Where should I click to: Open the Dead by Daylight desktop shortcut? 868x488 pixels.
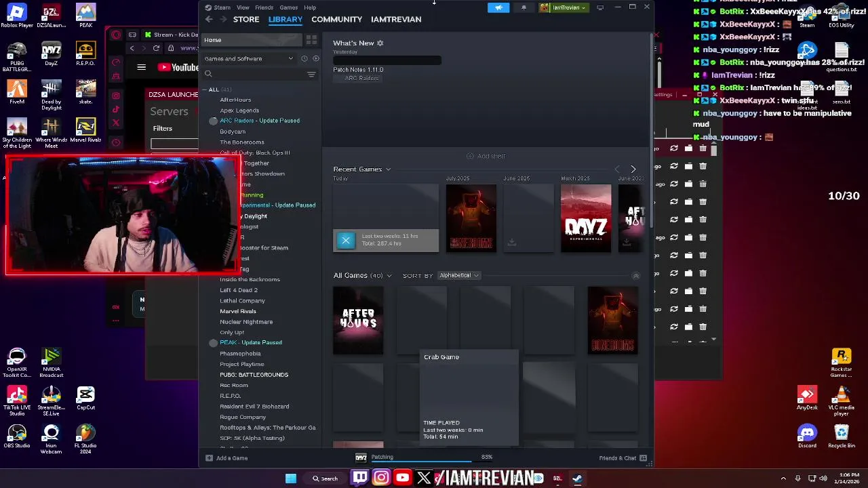click(x=51, y=95)
